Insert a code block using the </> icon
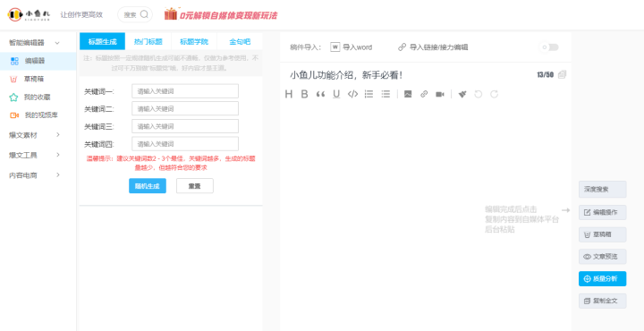This screenshot has width=644, height=331. 352,94
